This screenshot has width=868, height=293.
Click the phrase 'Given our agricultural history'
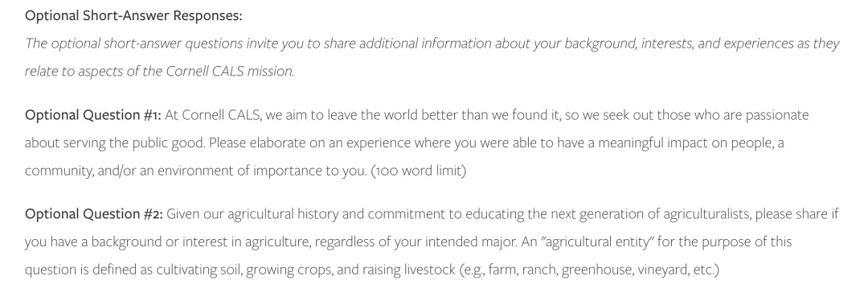tap(252, 213)
